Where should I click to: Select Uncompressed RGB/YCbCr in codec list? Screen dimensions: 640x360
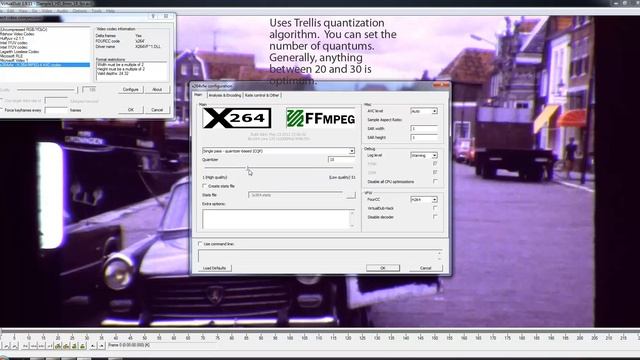coord(24,29)
